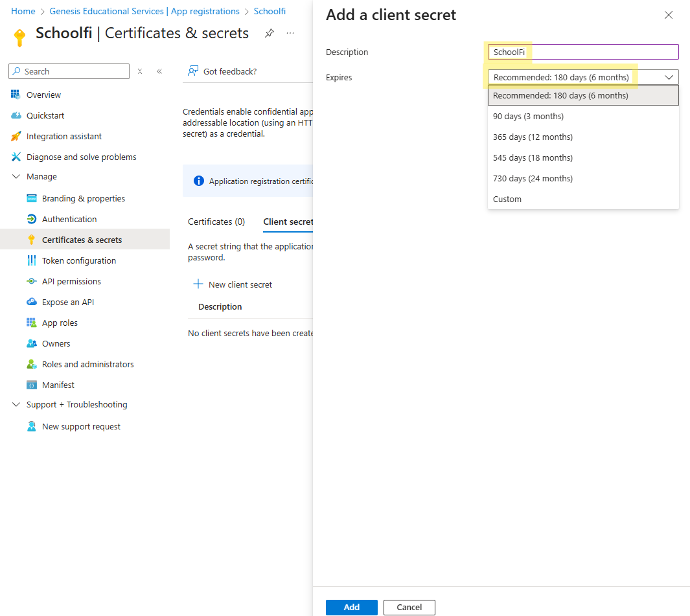Click the blue info icon in the banner

(199, 181)
